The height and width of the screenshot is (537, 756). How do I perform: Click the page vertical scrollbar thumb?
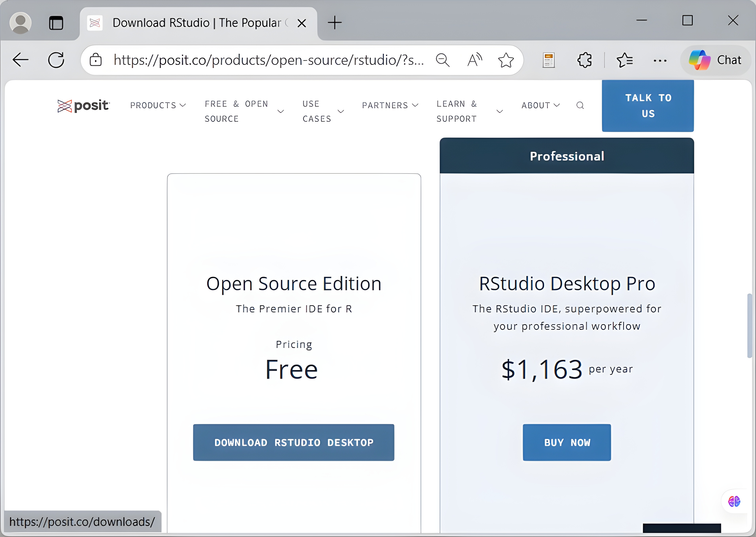tap(749, 326)
